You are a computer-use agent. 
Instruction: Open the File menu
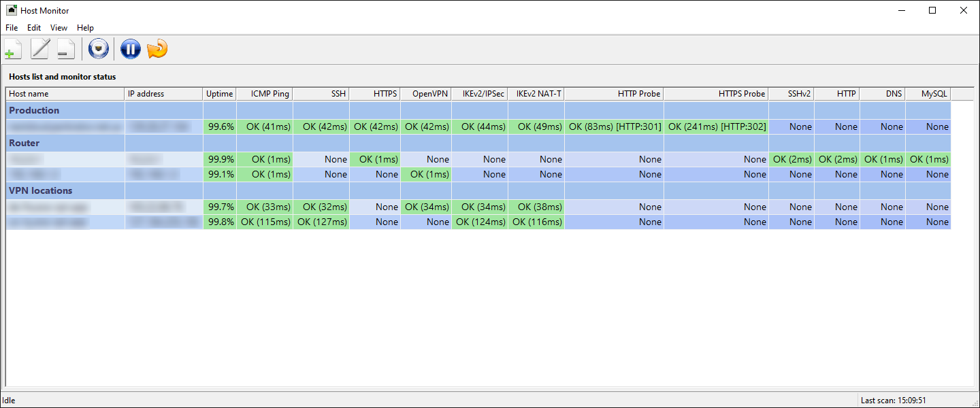point(12,28)
